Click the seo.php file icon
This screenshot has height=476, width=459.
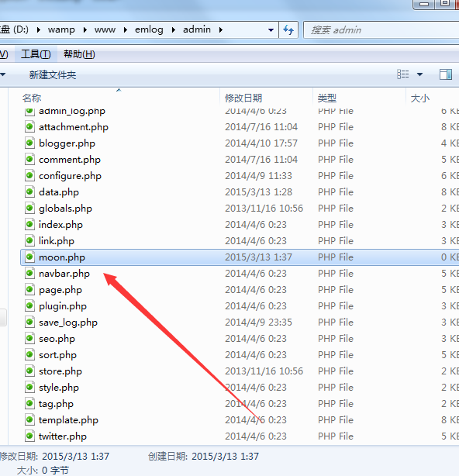(x=29, y=339)
